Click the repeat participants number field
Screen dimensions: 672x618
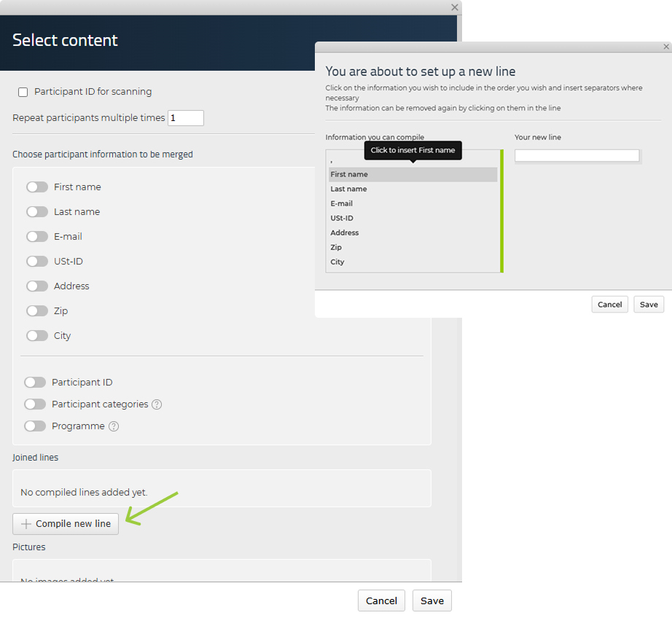tap(185, 118)
